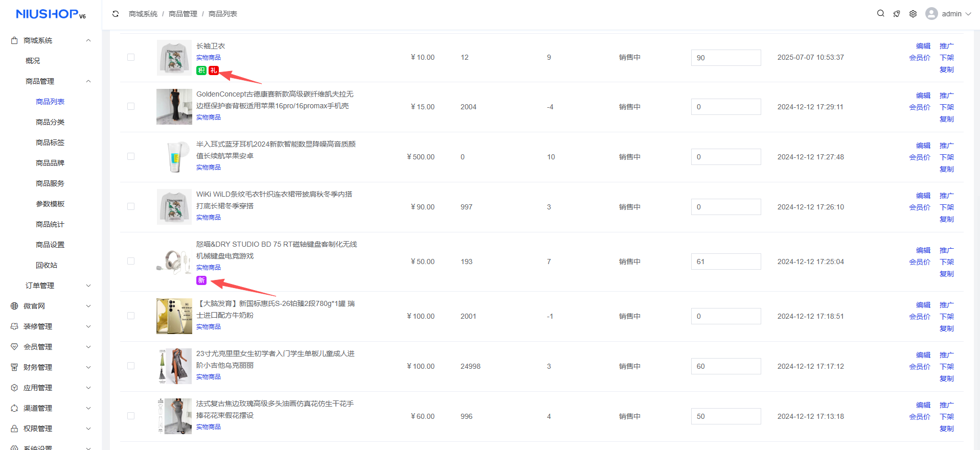Click the rocket icon in top bar
980x450 pixels.
point(897,14)
